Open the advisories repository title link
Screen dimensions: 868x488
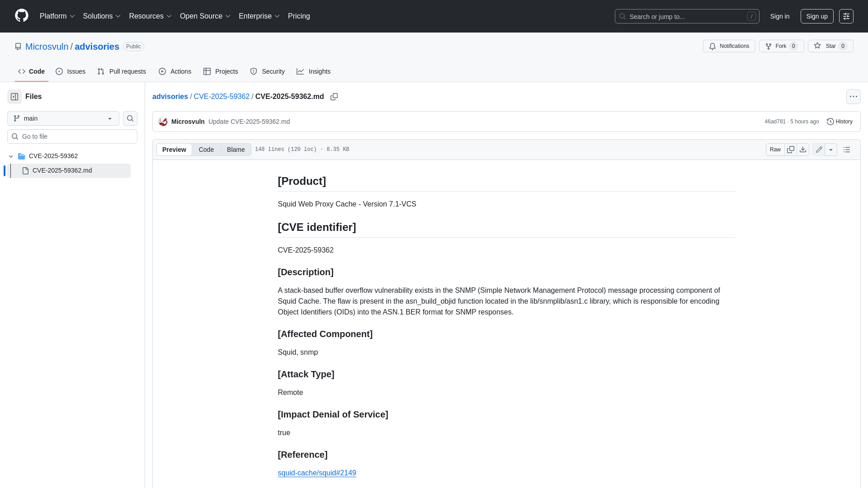(x=97, y=47)
